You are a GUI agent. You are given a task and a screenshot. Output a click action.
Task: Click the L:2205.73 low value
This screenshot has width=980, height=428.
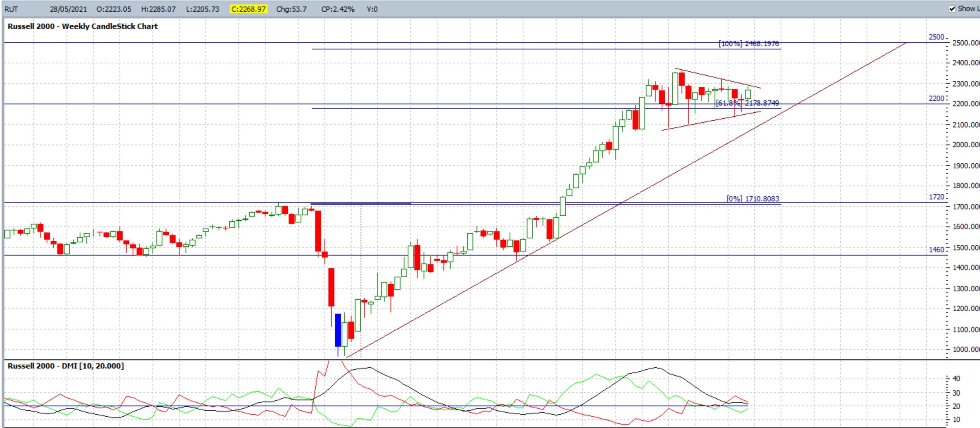click(x=202, y=9)
